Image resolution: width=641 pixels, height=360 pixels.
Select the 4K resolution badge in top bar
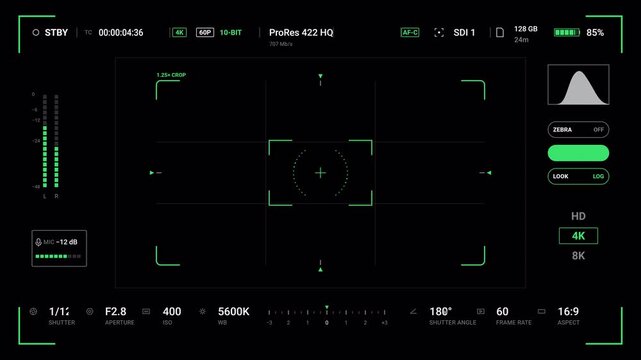coord(179,32)
